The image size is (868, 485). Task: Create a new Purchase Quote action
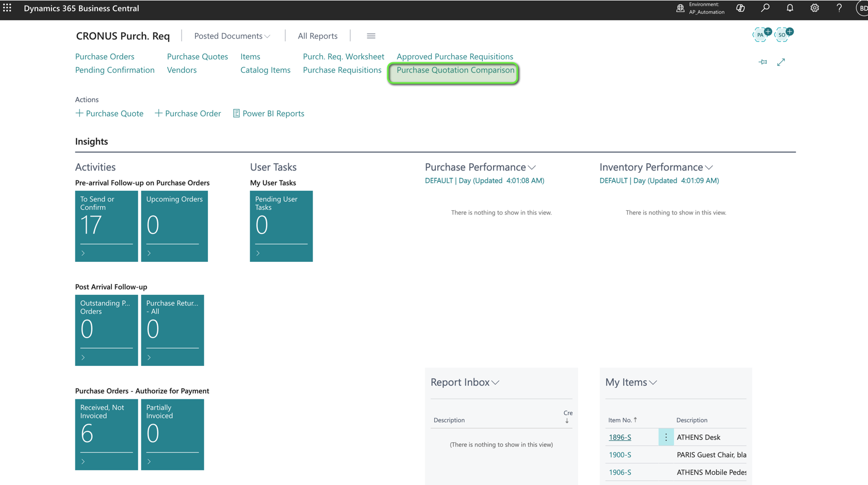[109, 113]
